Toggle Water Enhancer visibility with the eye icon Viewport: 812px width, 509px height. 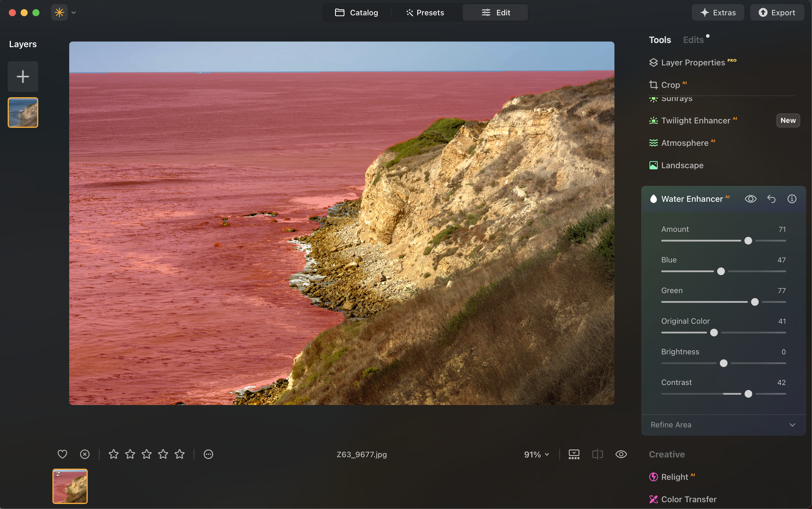(751, 199)
